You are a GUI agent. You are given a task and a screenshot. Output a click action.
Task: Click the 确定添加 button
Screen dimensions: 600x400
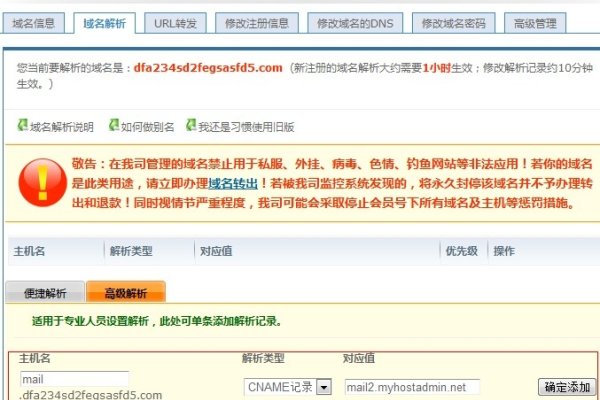[x=567, y=387]
